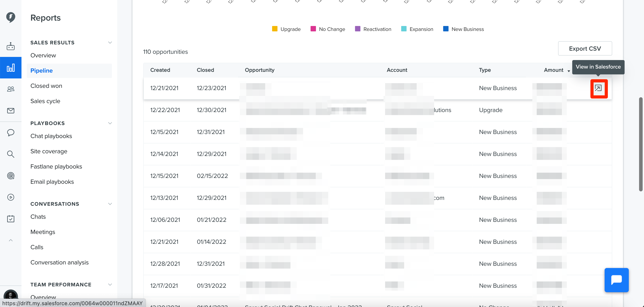The width and height of the screenshot is (644, 307).
Task: Click the Created column header
Action: 160,70
